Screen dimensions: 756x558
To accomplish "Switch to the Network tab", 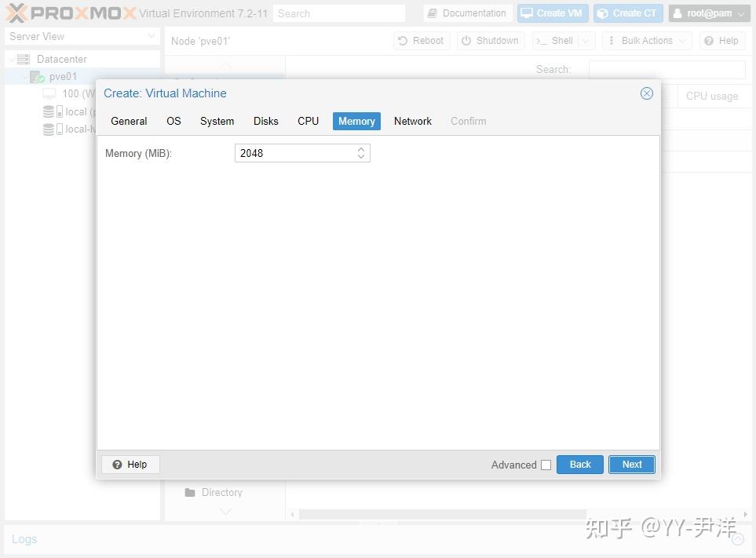I will pos(412,121).
